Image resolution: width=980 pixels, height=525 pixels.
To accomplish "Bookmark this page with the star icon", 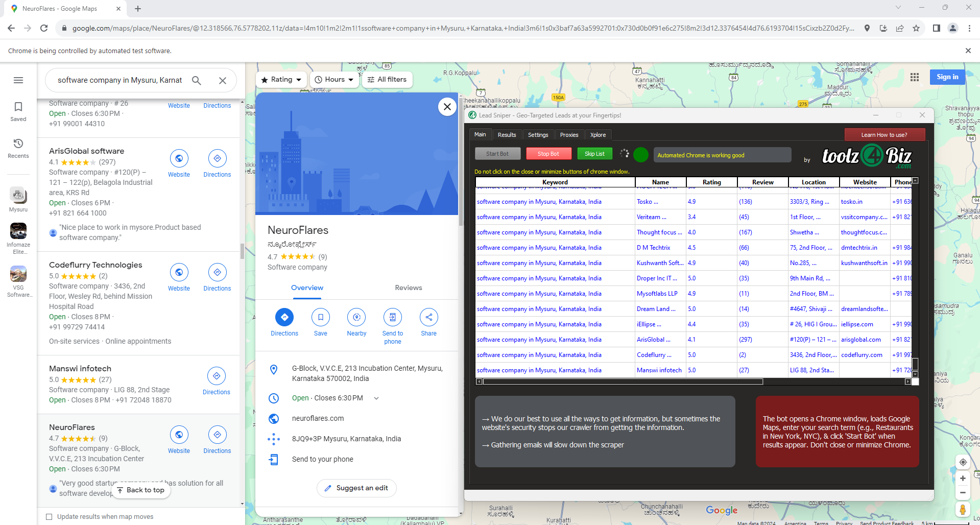I will (916, 28).
